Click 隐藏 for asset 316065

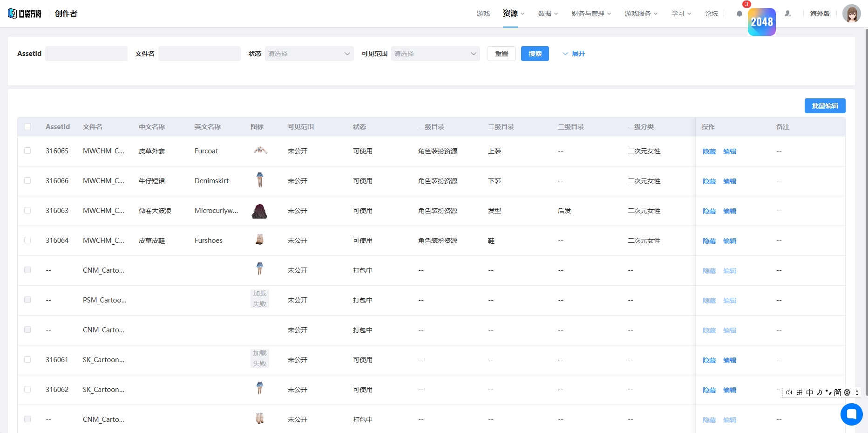click(x=709, y=151)
